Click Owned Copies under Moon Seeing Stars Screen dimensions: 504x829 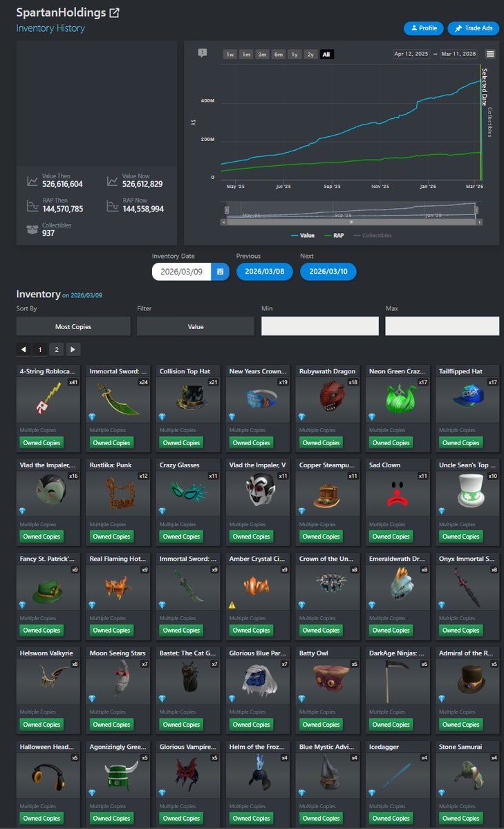tap(111, 725)
